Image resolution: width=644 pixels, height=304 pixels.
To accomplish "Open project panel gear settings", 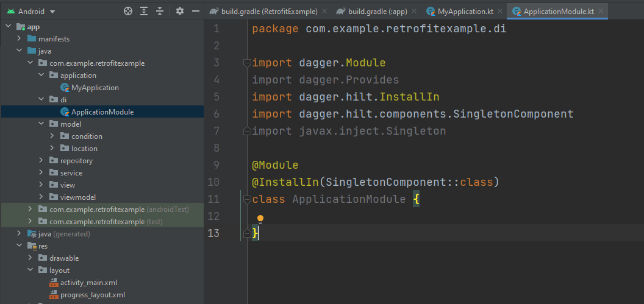I will tap(179, 11).
